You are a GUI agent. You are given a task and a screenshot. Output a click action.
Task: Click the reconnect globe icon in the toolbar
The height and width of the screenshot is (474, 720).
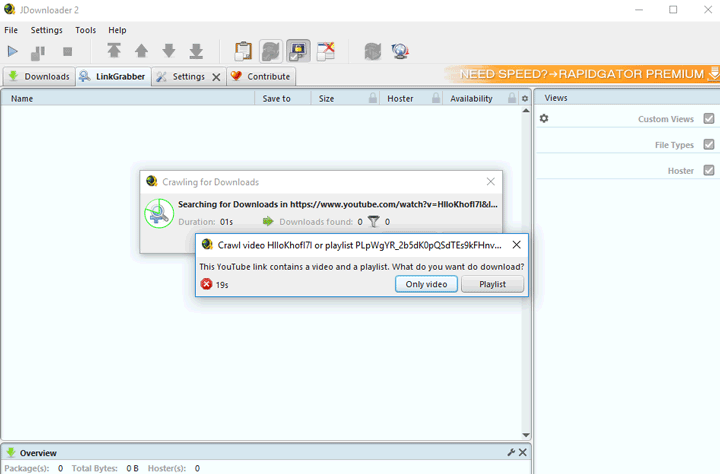pyautogui.click(x=373, y=51)
